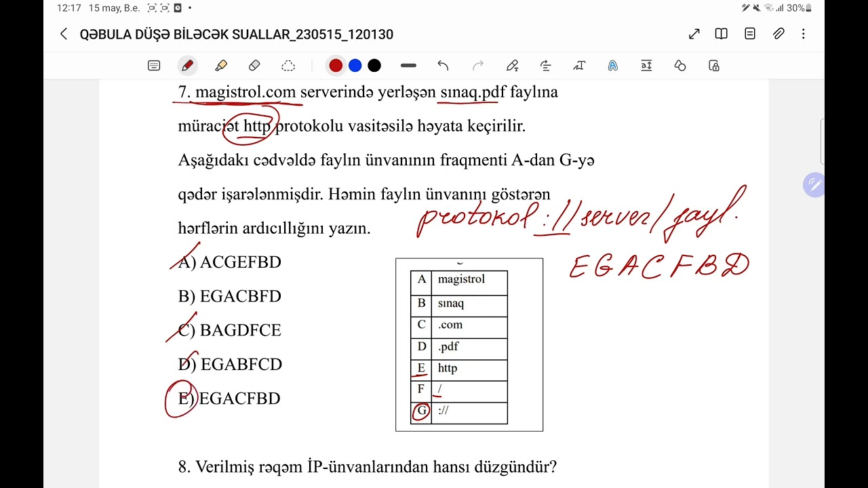The height and width of the screenshot is (488, 868).
Task: Click the battery 30% status indicator
Action: click(797, 8)
